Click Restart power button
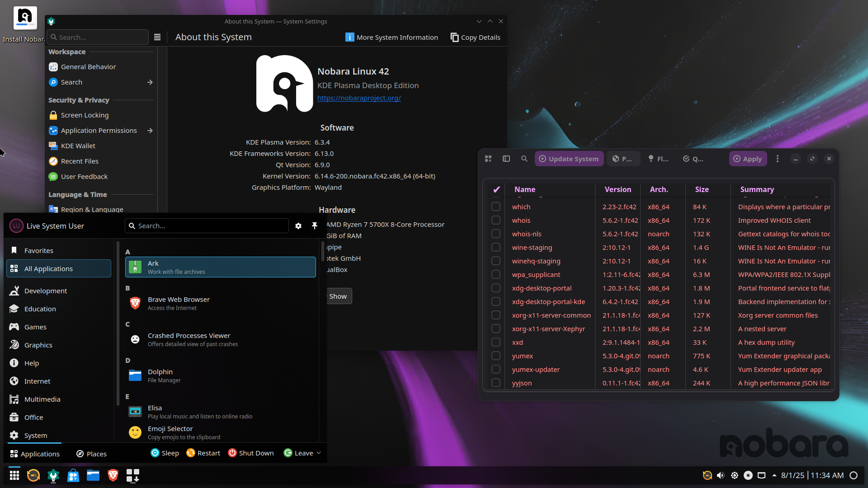The image size is (868, 488). 203,453
